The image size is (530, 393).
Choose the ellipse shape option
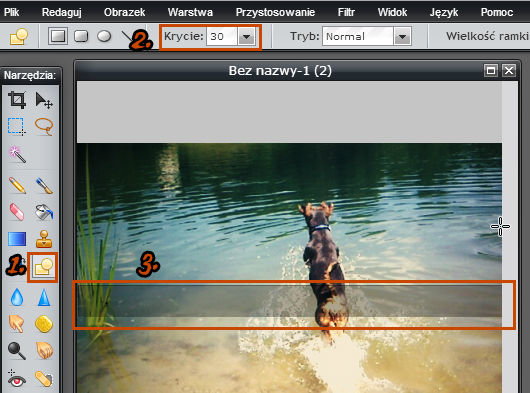tap(104, 36)
